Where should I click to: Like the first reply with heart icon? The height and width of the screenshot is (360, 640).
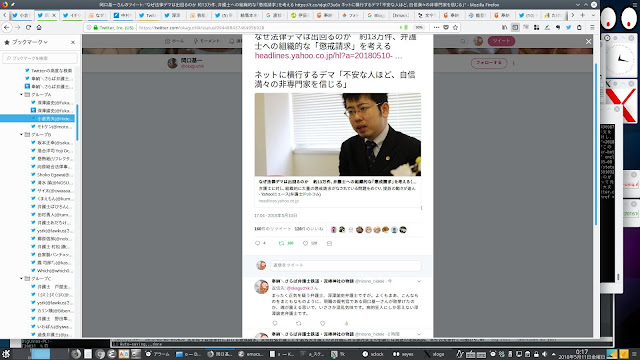[x=322, y=323]
